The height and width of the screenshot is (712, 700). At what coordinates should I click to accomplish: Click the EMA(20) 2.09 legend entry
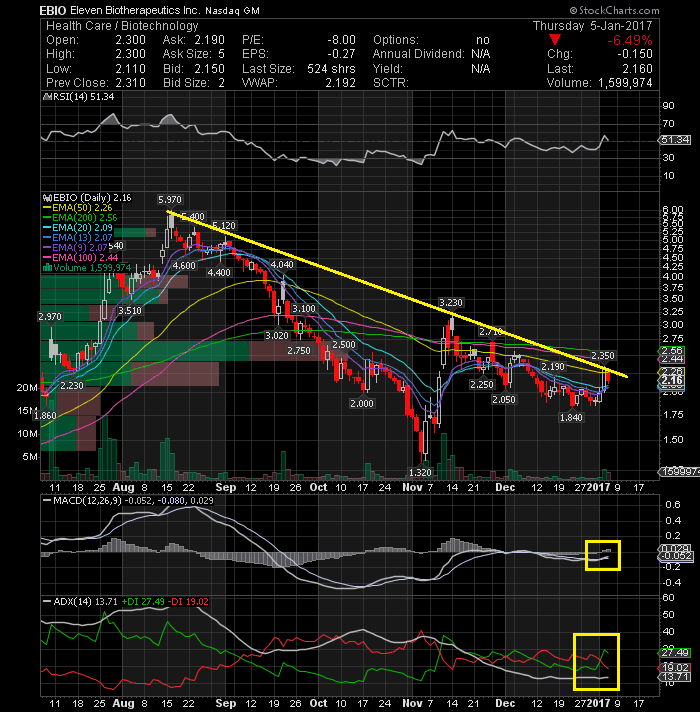[x=82, y=228]
